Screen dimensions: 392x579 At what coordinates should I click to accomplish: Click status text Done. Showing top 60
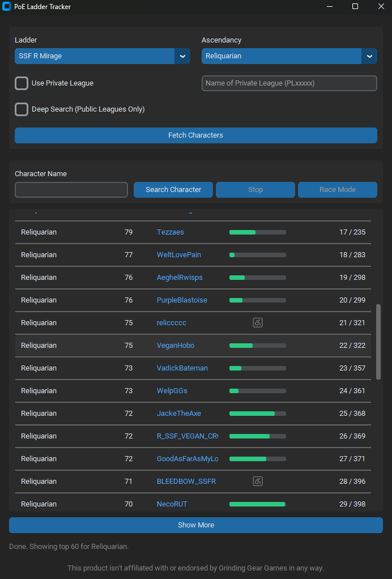pos(69,547)
